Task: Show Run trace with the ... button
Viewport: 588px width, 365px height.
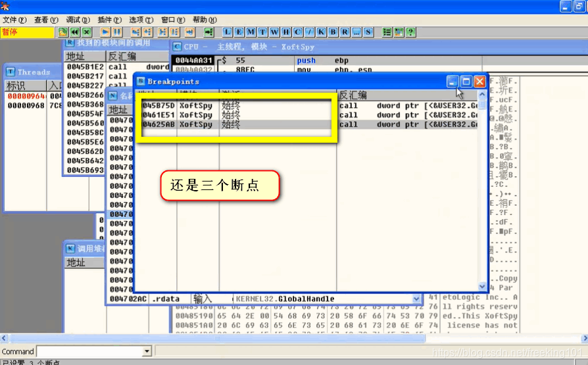Action: [x=356, y=32]
